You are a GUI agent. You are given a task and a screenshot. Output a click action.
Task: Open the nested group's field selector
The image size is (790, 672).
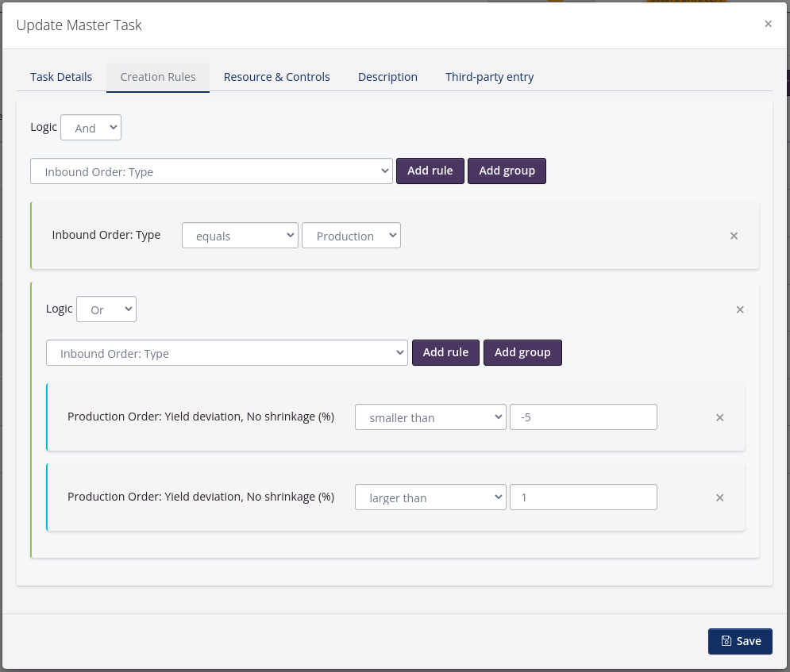pyautogui.click(x=226, y=352)
